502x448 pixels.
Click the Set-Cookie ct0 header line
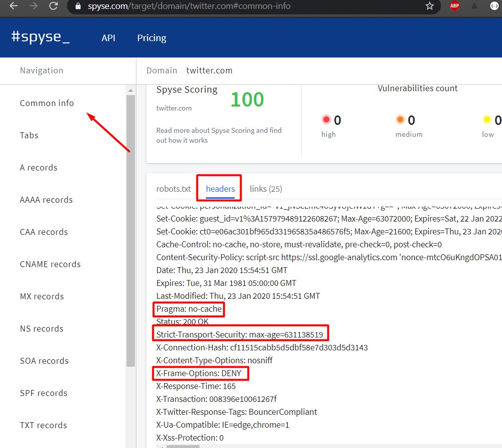click(x=329, y=231)
